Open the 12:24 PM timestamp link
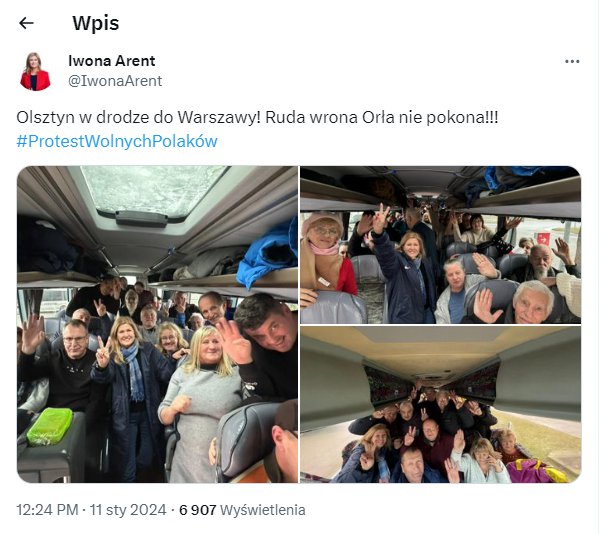Viewport: 599px width, 534px height. pos(47,510)
